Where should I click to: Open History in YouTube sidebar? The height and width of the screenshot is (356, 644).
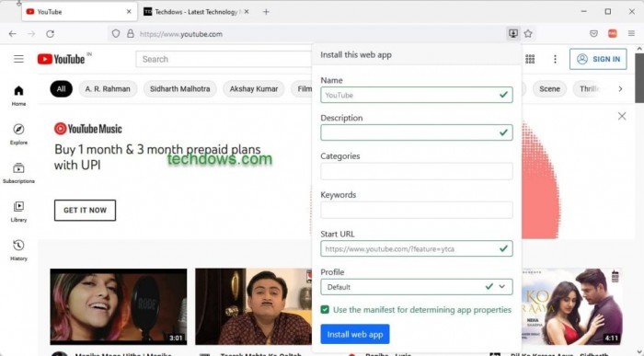click(x=18, y=250)
